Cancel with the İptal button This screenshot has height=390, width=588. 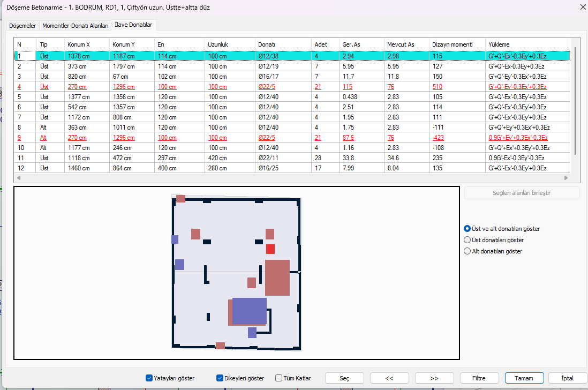point(567,378)
